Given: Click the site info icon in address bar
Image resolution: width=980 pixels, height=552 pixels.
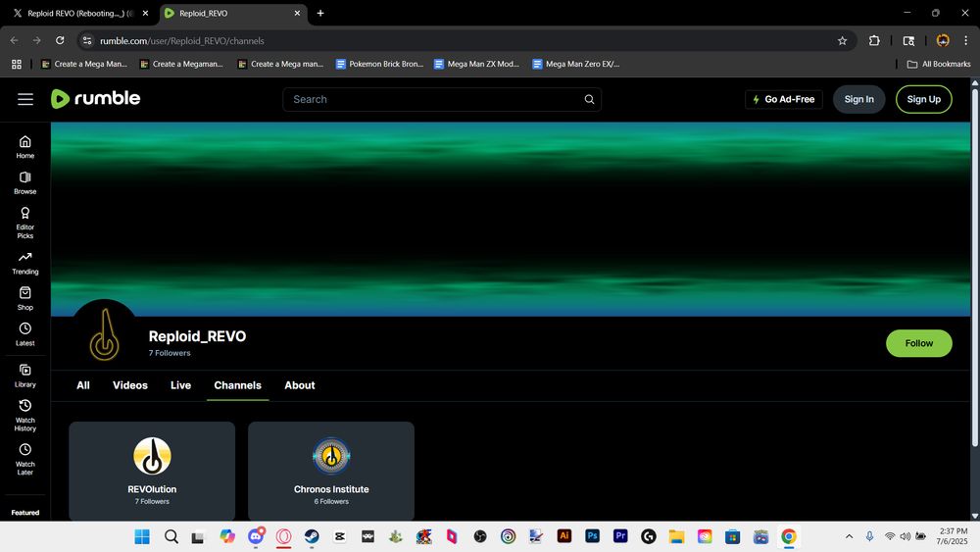Looking at the screenshot, I should pos(87,40).
